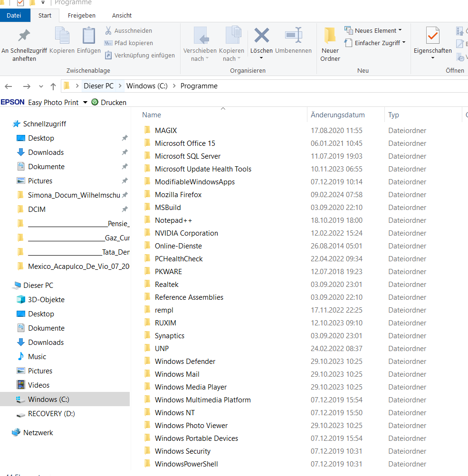Screen dimensions: 468x476
Task: Select PCHealthCheck folder
Action: pos(179,259)
